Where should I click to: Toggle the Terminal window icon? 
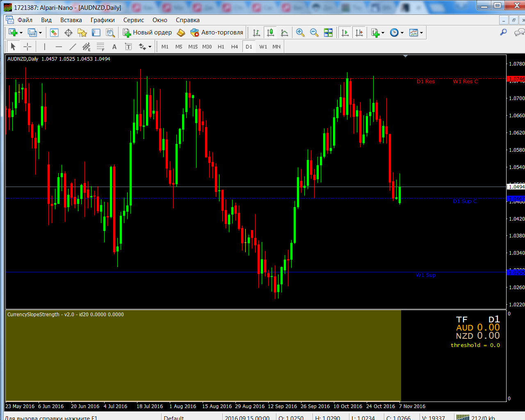96,32
